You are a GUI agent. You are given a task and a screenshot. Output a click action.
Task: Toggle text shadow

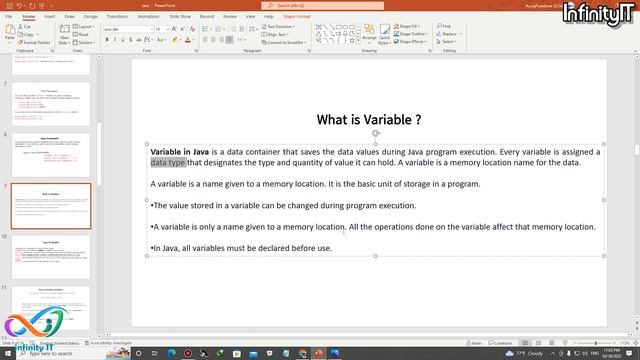coord(131,40)
